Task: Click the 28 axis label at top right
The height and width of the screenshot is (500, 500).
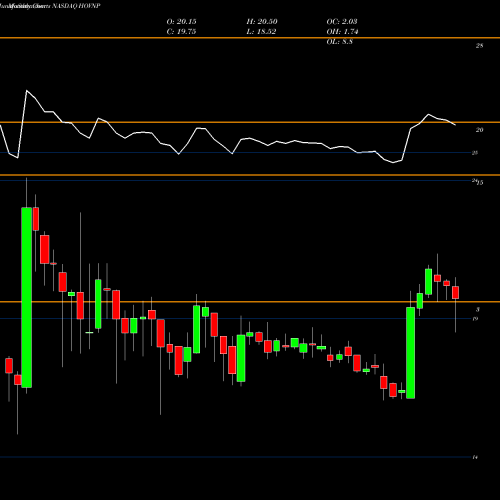Action: [x=479, y=46]
